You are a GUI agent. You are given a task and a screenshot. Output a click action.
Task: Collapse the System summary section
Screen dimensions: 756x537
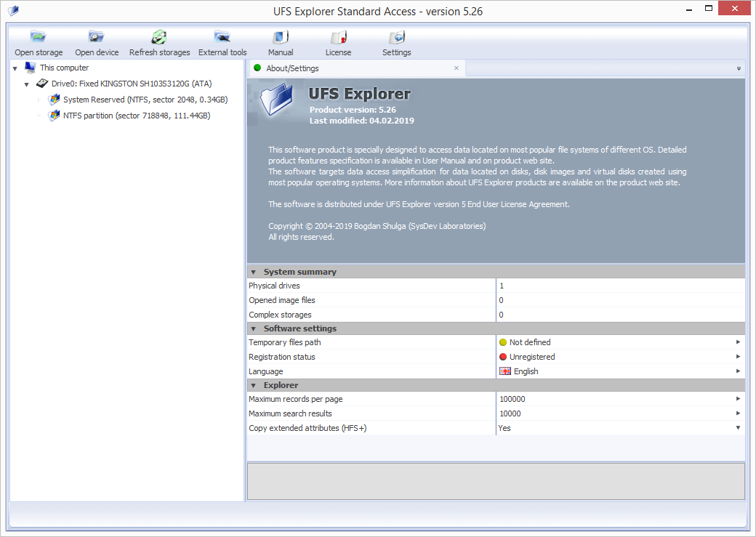click(254, 272)
